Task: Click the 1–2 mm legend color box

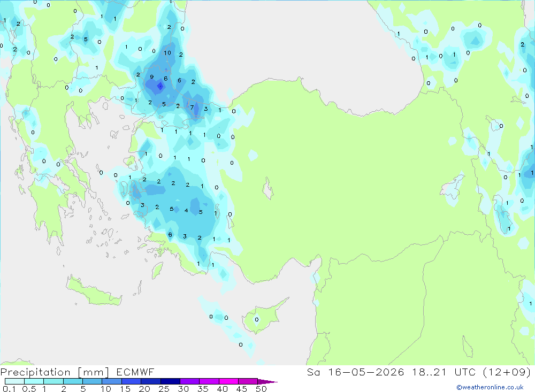Action: coord(53,381)
